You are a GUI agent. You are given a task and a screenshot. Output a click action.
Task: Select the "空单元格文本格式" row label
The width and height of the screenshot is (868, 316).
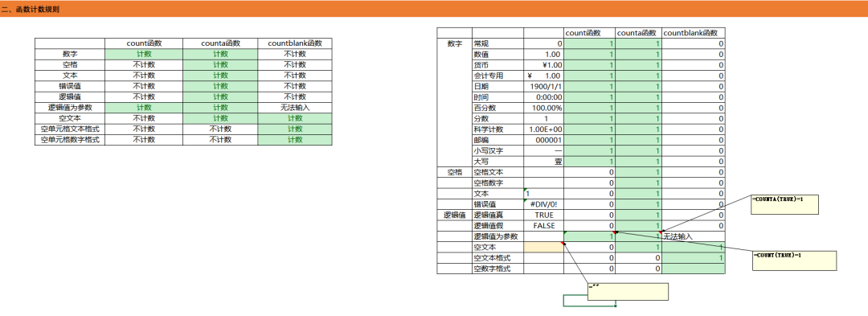coord(70,129)
